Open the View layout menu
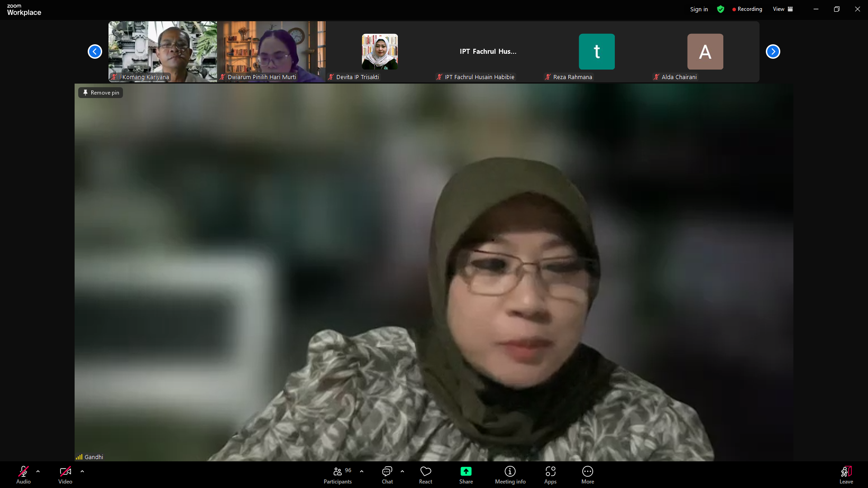The width and height of the screenshot is (868, 488). click(x=783, y=9)
